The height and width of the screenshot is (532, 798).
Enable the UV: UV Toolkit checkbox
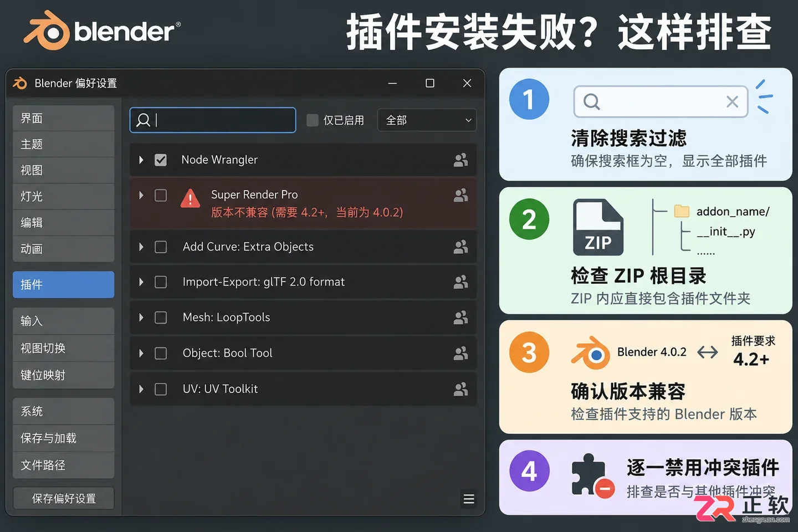[x=161, y=389]
